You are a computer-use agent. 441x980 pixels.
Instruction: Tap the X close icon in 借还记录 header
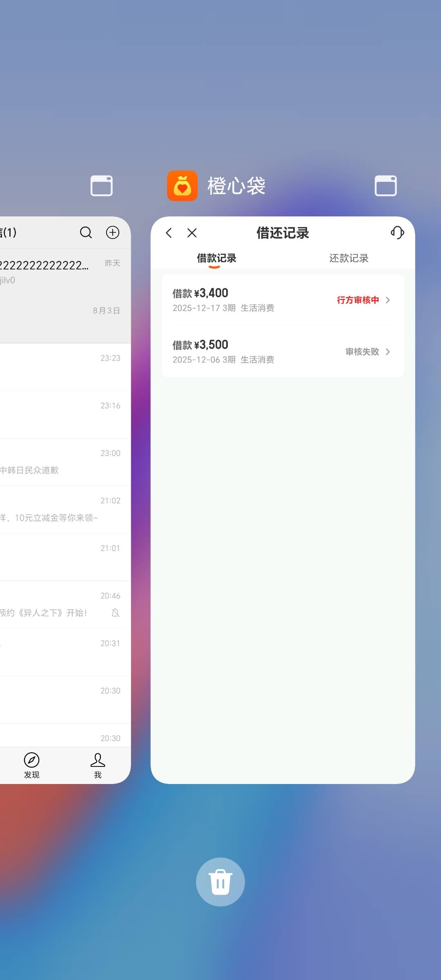point(192,233)
